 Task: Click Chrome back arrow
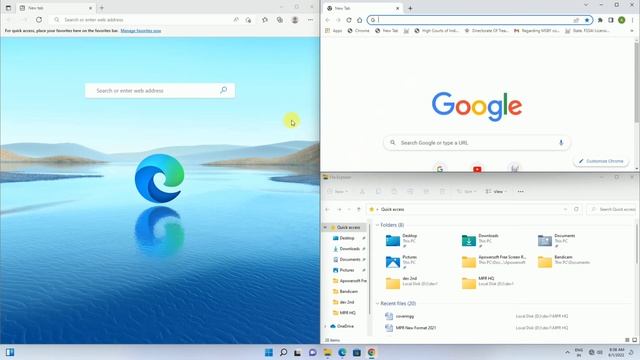point(327,20)
